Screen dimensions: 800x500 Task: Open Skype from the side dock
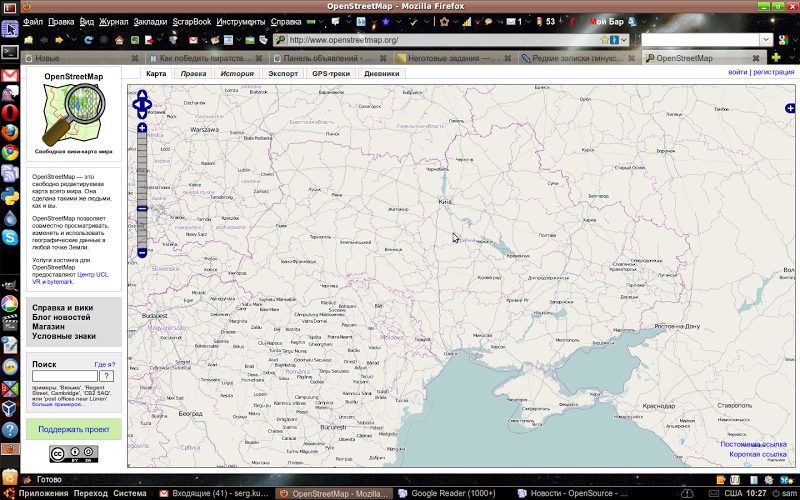[10, 237]
